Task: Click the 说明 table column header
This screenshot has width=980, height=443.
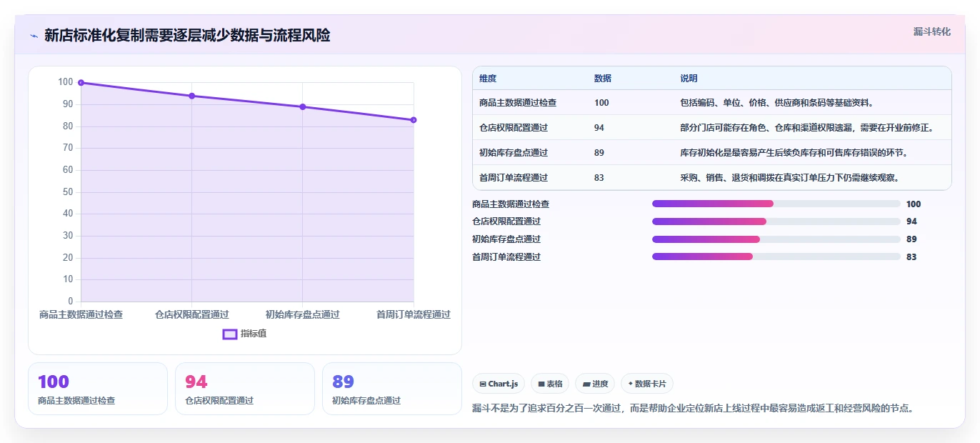Action: pyautogui.click(x=689, y=79)
